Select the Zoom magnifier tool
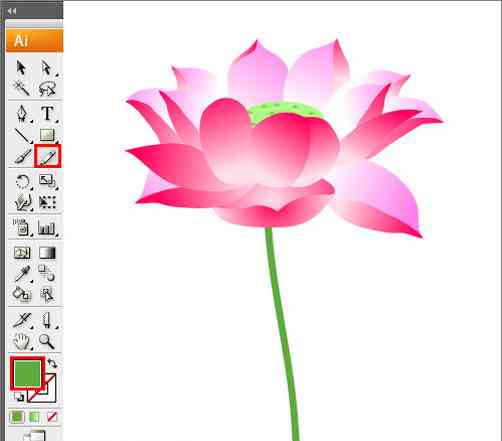 (x=47, y=341)
